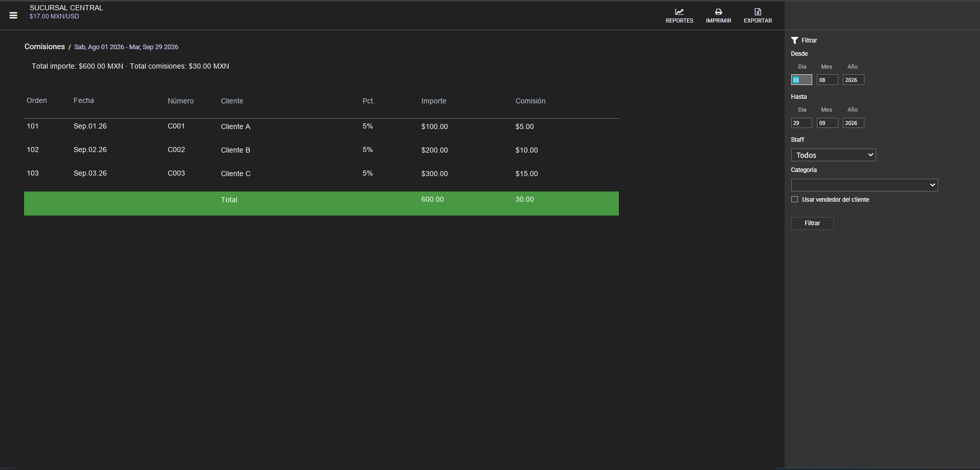Select Cliente C cell

(236, 174)
